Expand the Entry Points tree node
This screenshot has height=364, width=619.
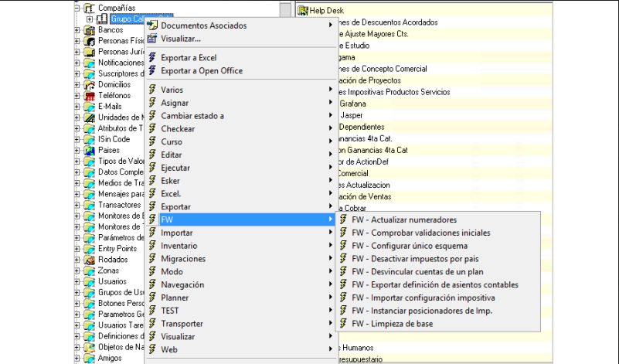(77, 249)
